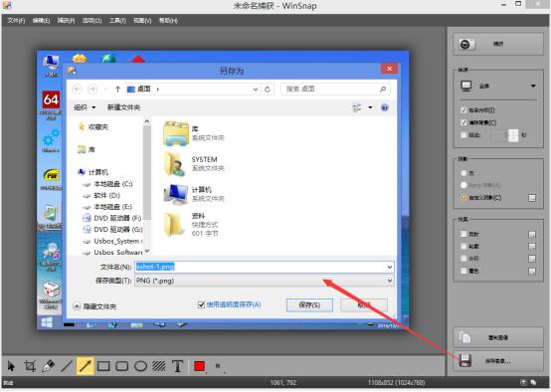The image size is (551, 392).
Task: Select Local Disk (C:) in dialog tree
Action: 108,184
